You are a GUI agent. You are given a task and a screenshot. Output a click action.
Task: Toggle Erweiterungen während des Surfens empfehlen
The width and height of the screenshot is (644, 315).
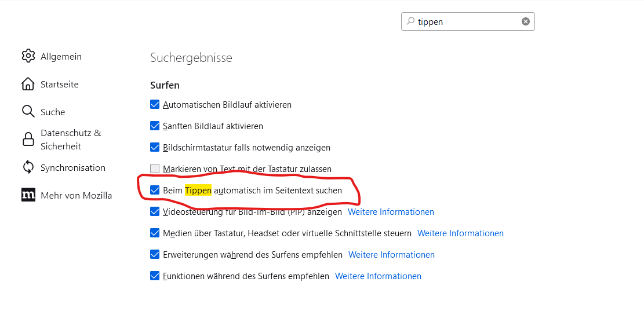tap(155, 254)
